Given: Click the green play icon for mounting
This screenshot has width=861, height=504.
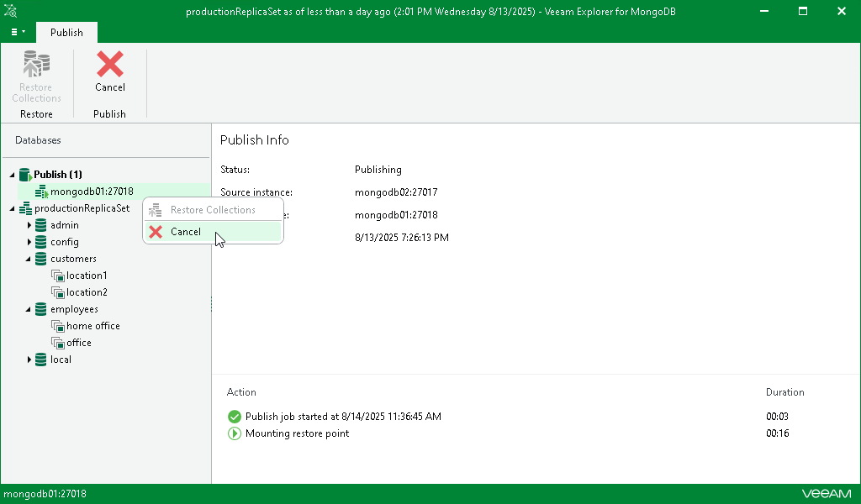Looking at the screenshot, I should 235,433.
